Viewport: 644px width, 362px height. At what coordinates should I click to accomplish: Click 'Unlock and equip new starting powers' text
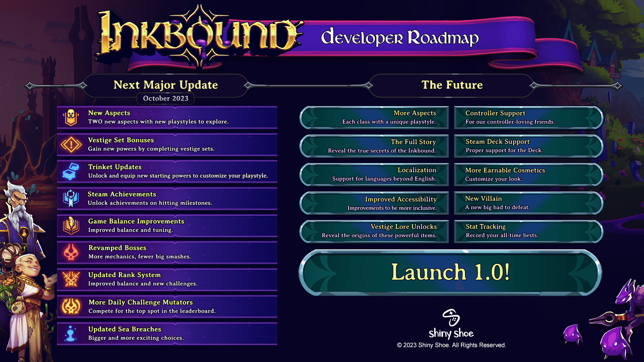(178, 176)
